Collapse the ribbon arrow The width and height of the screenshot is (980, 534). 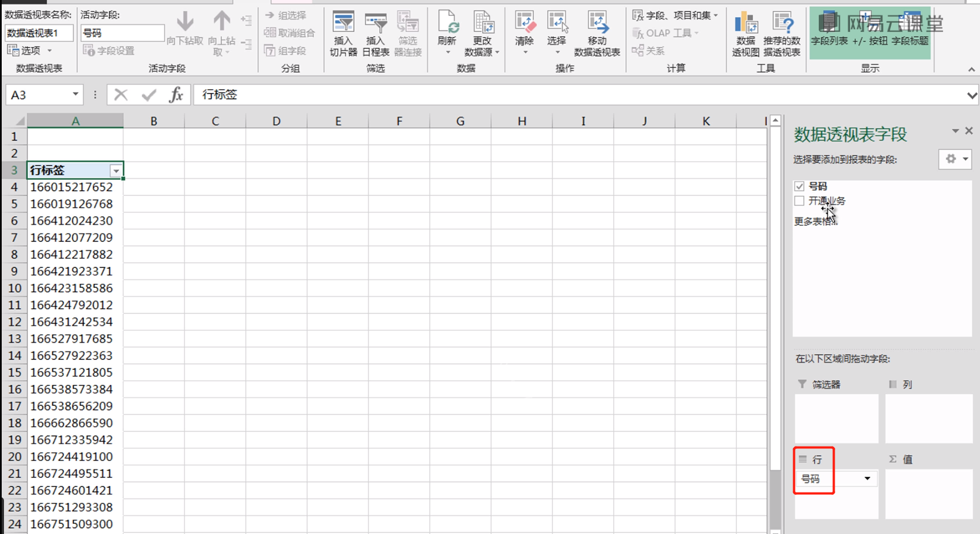[971, 69]
